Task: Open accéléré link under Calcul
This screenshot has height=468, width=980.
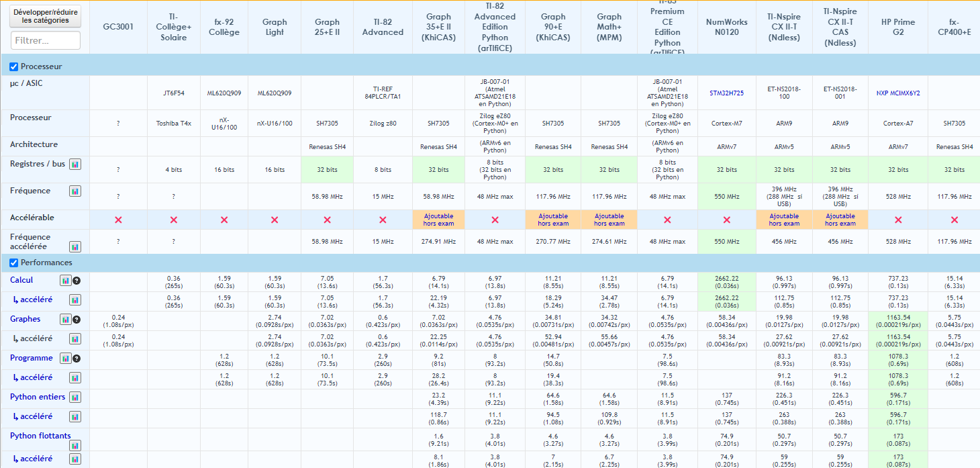Action: (32, 299)
